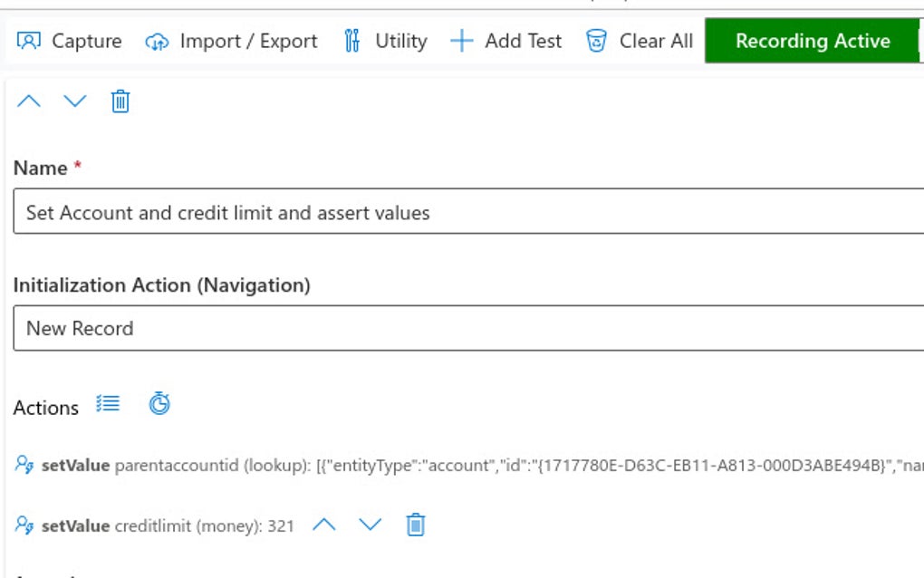Collapse the test step with the up chevron
Screen dimensions: 924x578
point(30,101)
